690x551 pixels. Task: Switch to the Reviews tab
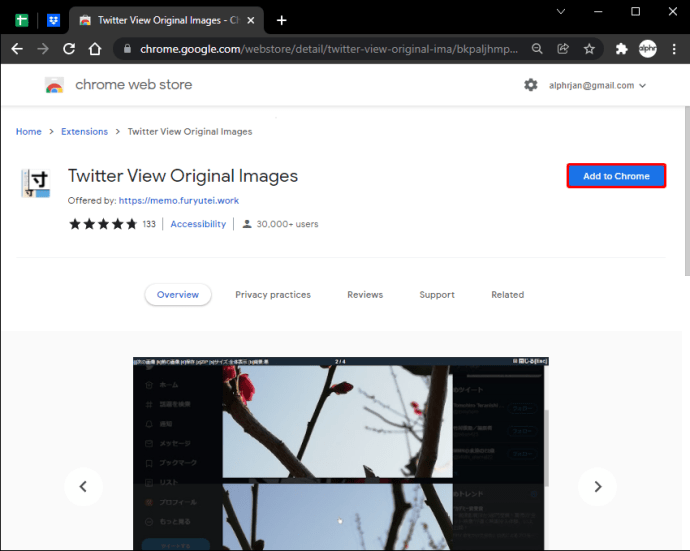365,295
